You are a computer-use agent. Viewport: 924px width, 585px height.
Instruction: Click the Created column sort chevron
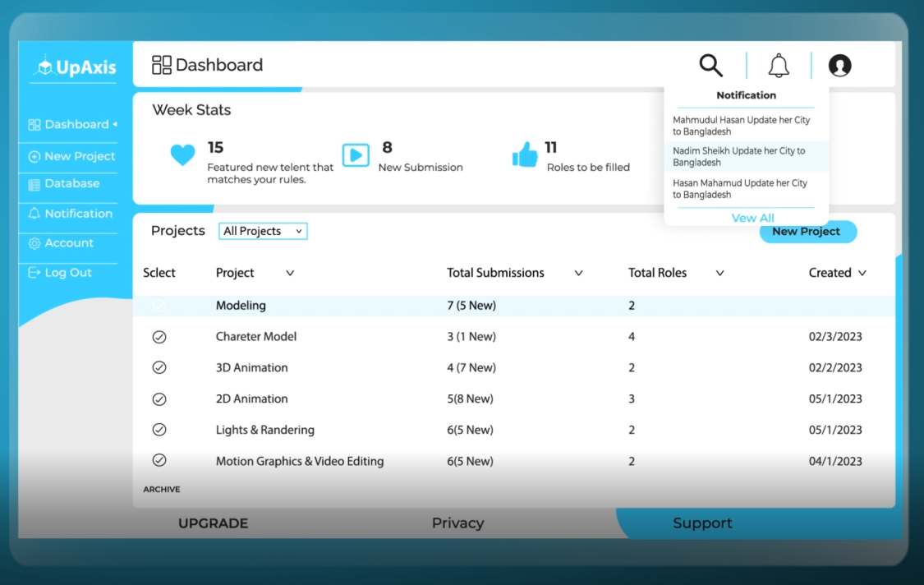point(862,274)
